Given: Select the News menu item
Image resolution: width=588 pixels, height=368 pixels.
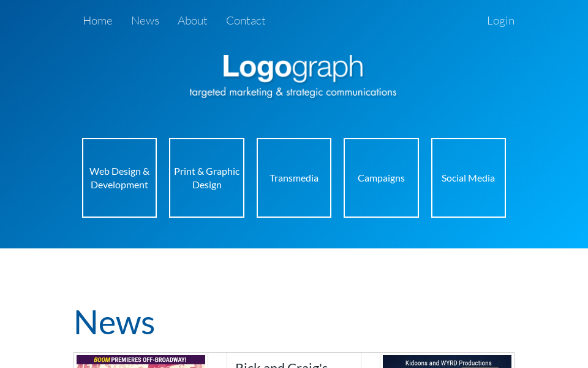Looking at the screenshot, I should coord(145,20).
